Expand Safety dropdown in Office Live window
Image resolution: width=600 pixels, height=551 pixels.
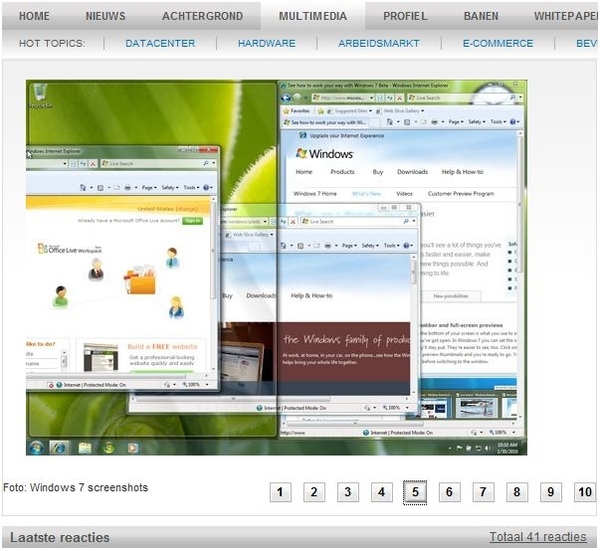(170, 187)
